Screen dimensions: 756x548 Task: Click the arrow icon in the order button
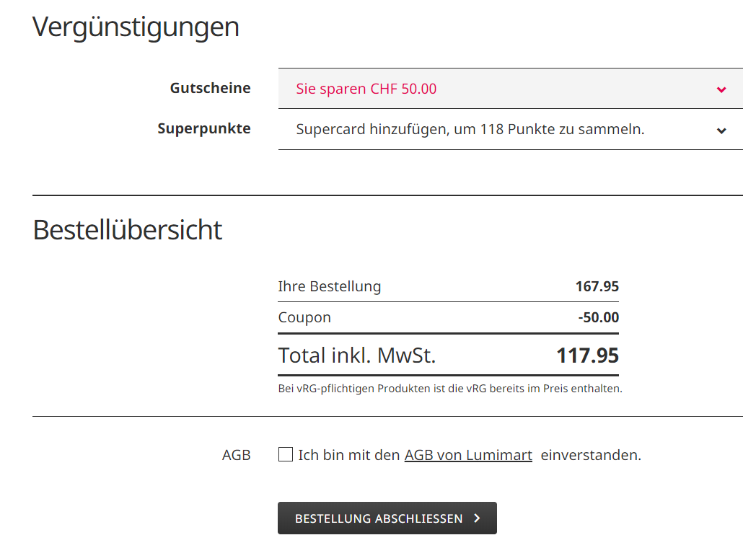[477, 518]
